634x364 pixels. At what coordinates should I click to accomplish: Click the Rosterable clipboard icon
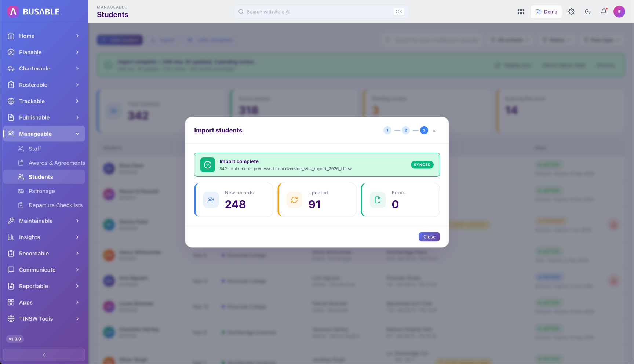click(x=11, y=85)
